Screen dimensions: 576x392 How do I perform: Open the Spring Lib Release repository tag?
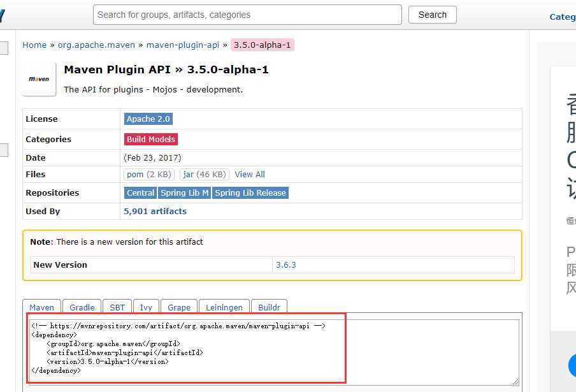(250, 193)
